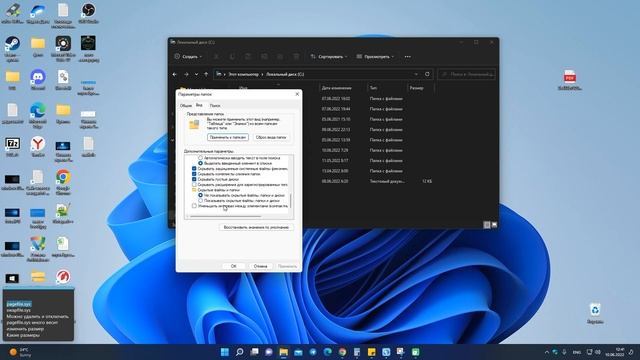Open File Explorer from the taskbar

[x=284, y=352]
